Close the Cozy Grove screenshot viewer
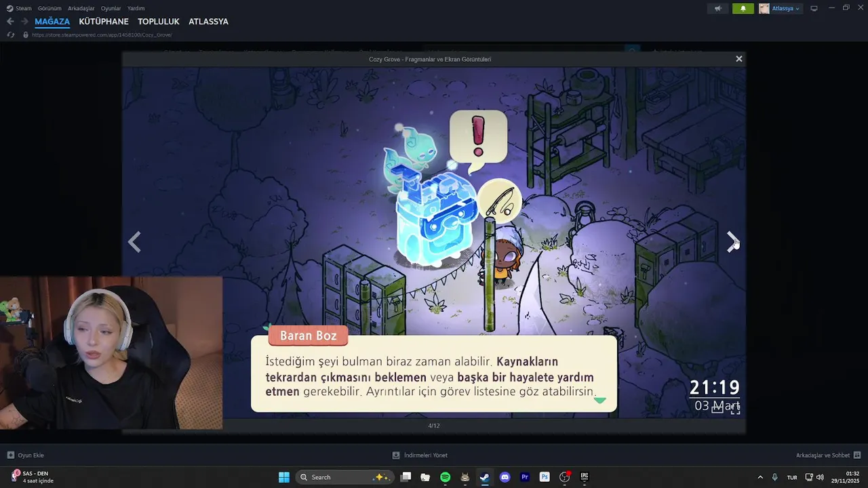Screen dimensions: 868x488 coord(739,59)
